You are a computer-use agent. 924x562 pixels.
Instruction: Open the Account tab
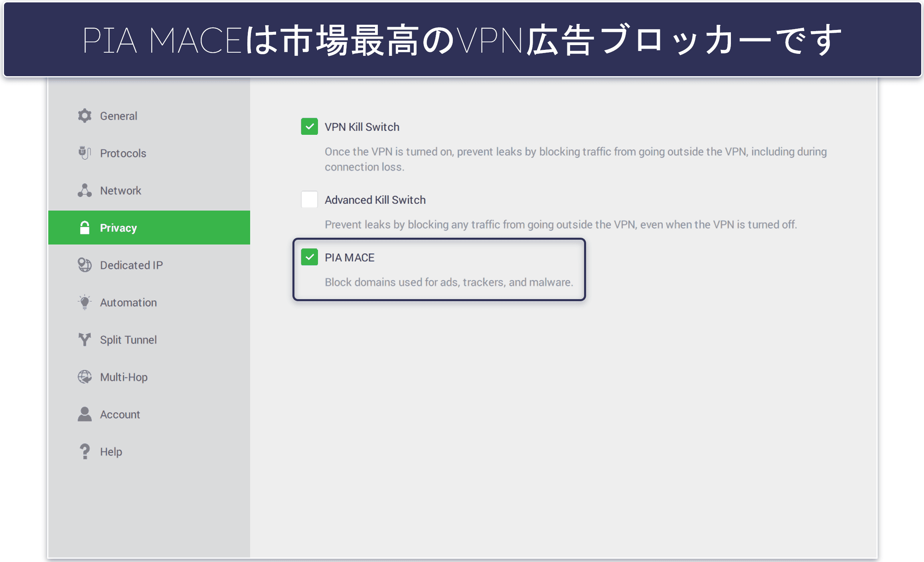(149, 414)
